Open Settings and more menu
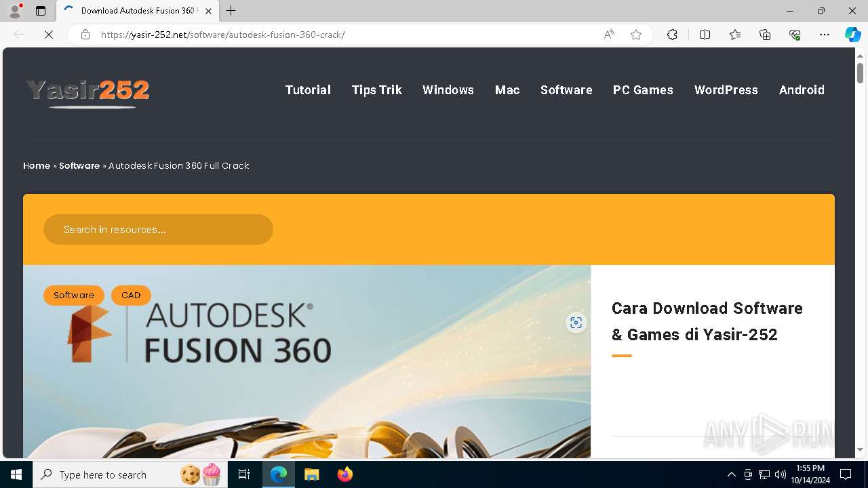Viewport: 868px width, 488px height. [x=825, y=35]
